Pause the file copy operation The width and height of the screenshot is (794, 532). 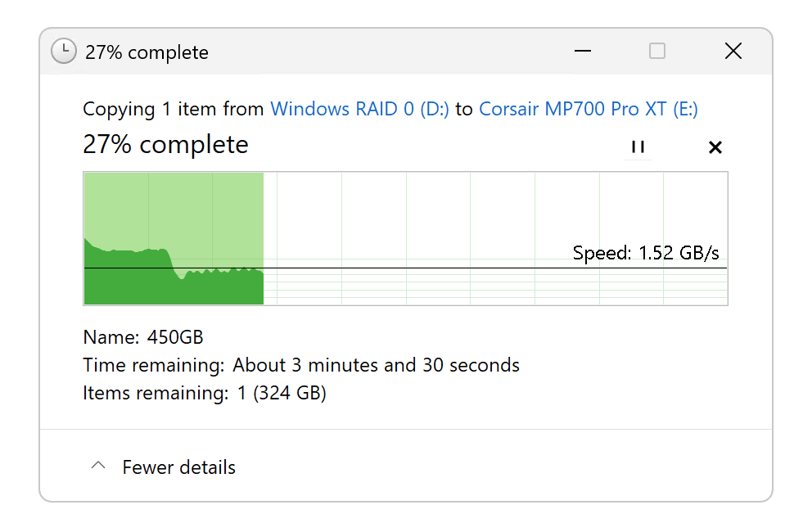click(638, 147)
